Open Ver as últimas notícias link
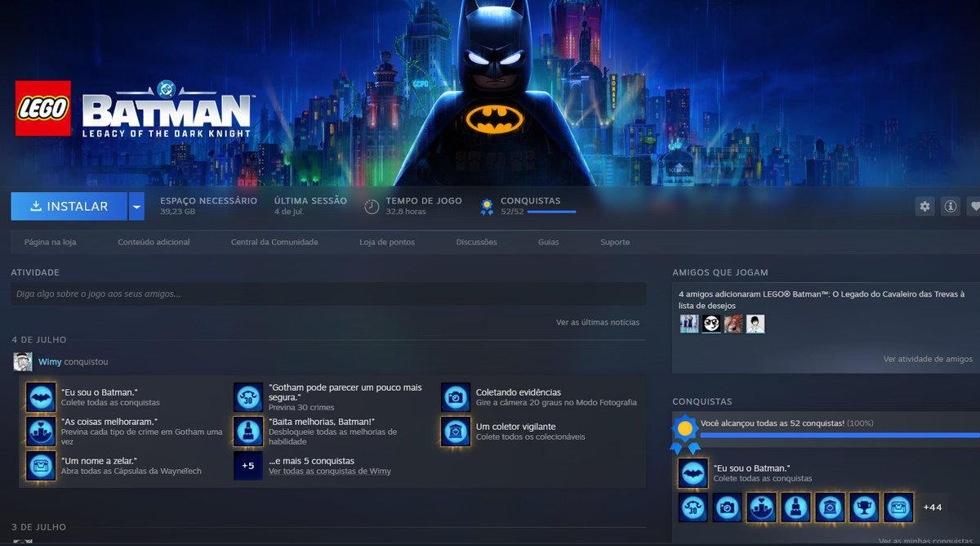This screenshot has height=546, width=980. (598, 322)
